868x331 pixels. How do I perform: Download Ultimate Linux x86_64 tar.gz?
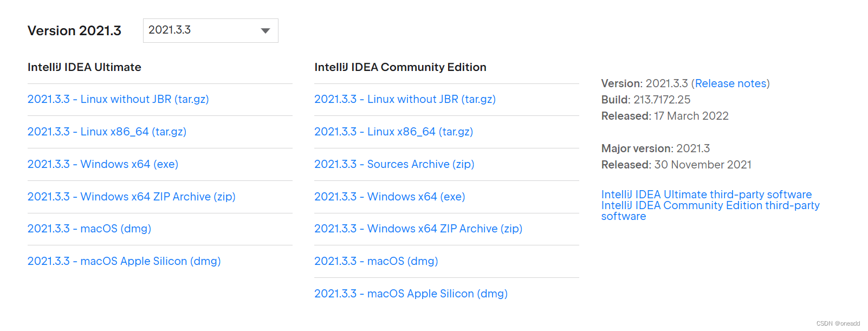click(107, 132)
